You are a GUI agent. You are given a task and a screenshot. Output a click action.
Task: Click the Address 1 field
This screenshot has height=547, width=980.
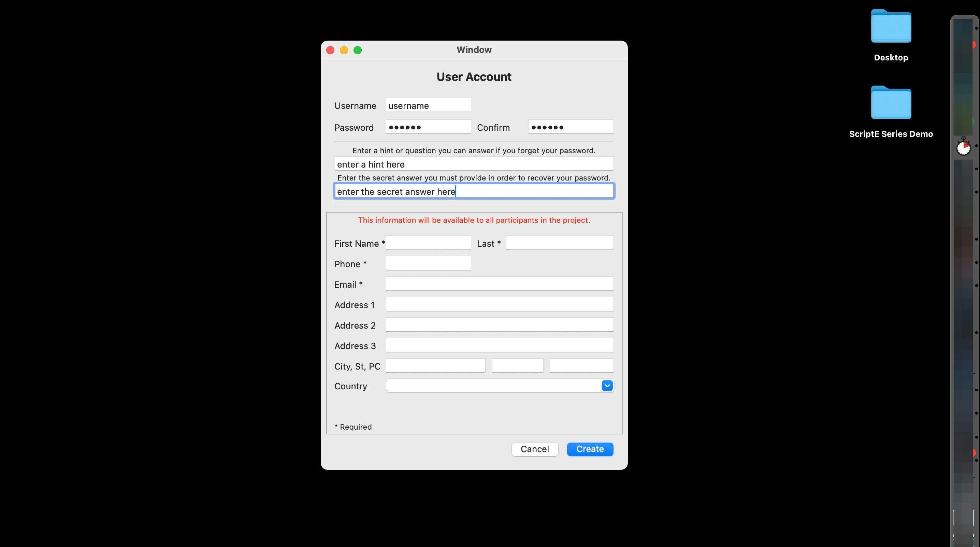499,305
